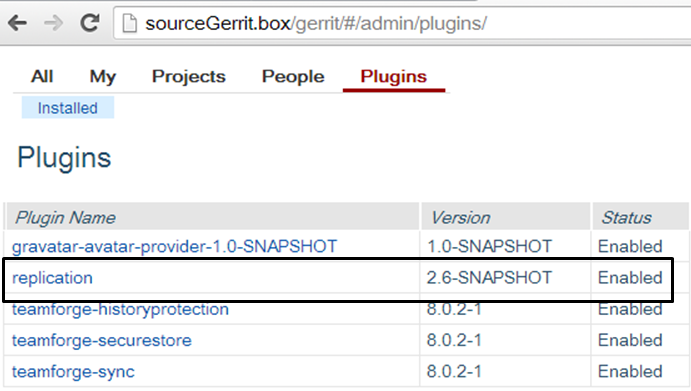
Task: Switch to the People tab
Action: click(x=293, y=77)
